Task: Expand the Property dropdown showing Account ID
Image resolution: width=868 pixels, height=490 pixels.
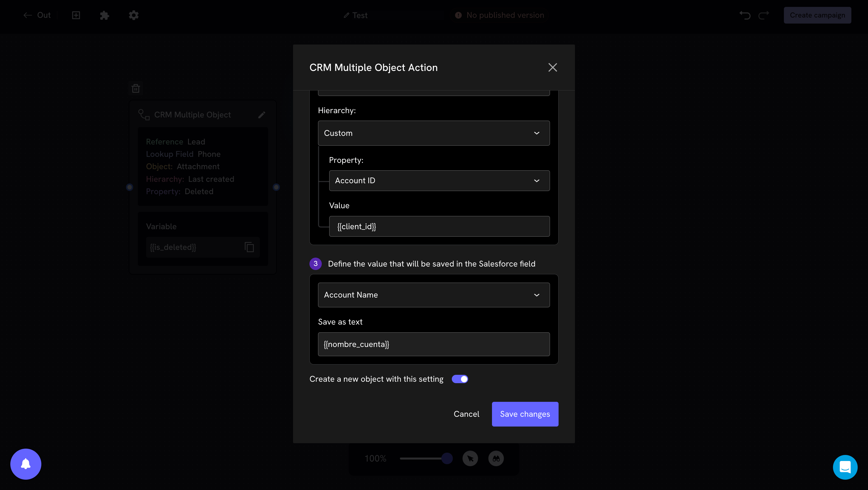Action: click(x=439, y=181)
